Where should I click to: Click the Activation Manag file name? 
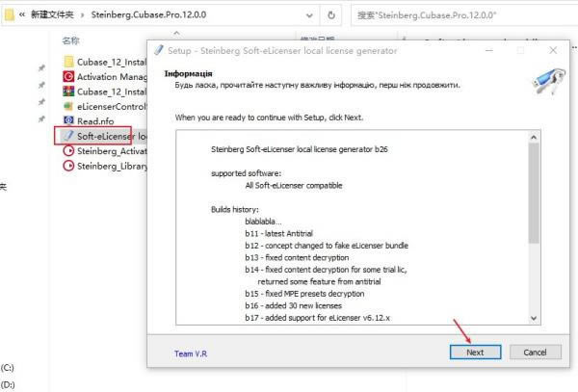[x=112, y=77]
